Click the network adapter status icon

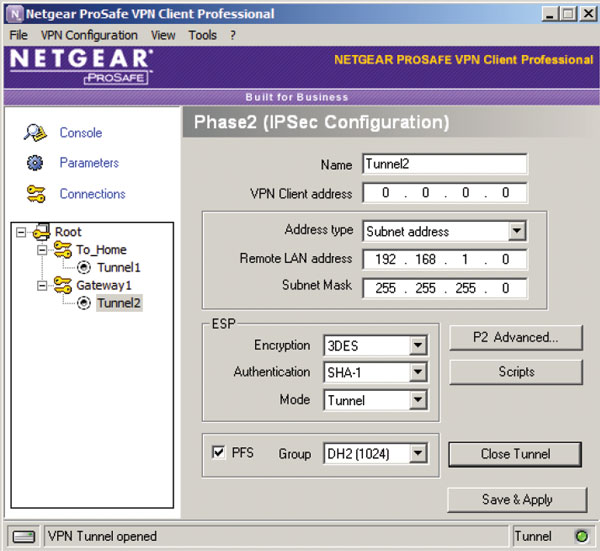click(24, 536)
